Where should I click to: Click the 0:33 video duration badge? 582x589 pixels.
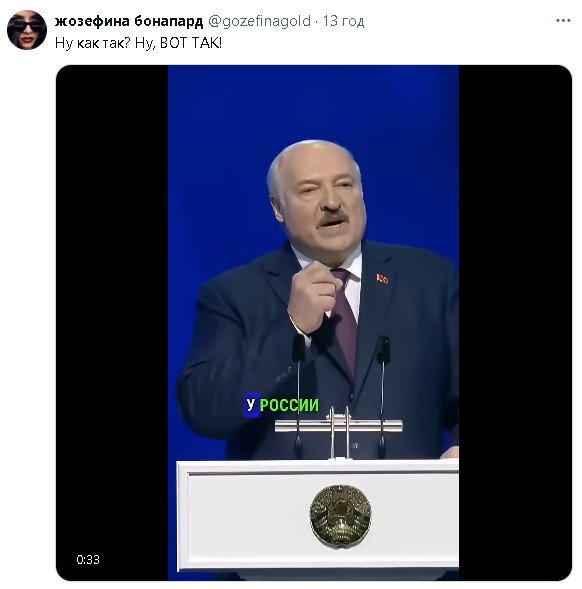[x=88, y=560]
